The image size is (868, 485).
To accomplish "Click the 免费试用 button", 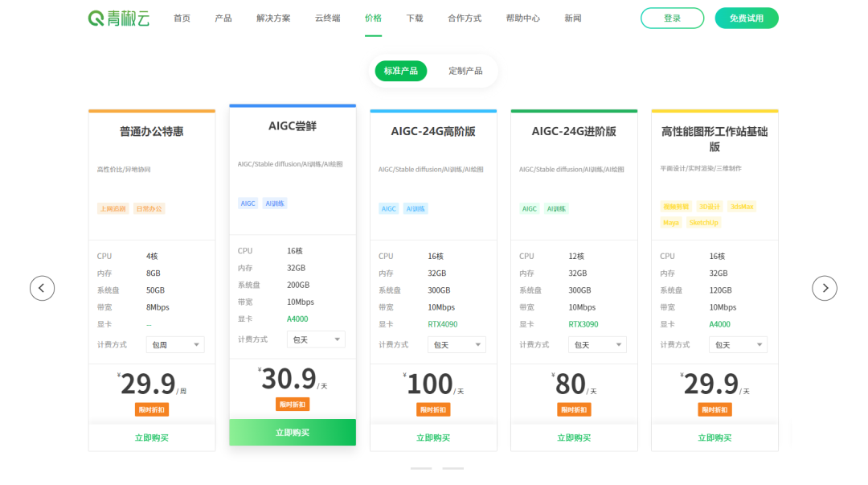I will [746, 18].
